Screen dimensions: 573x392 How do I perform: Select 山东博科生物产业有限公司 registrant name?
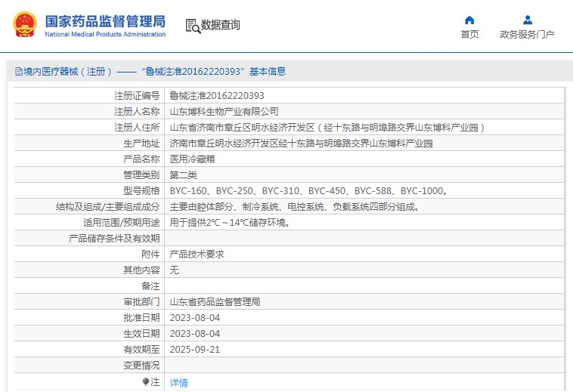coord(224,112)
